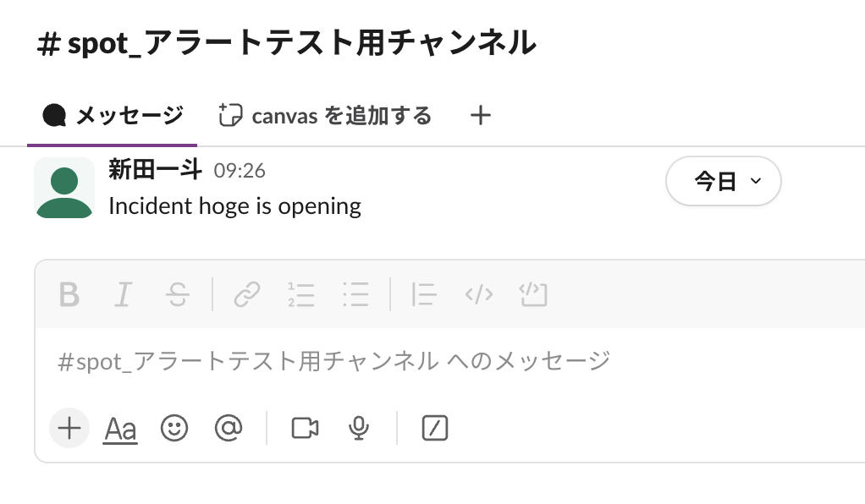Open the 今日 date dropdown

click(724, 180)
